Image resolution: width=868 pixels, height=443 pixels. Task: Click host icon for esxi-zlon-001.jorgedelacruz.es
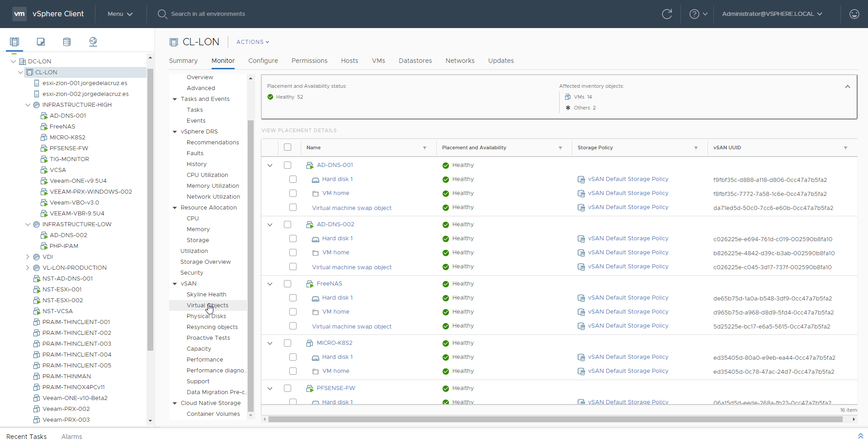(37, 83)
